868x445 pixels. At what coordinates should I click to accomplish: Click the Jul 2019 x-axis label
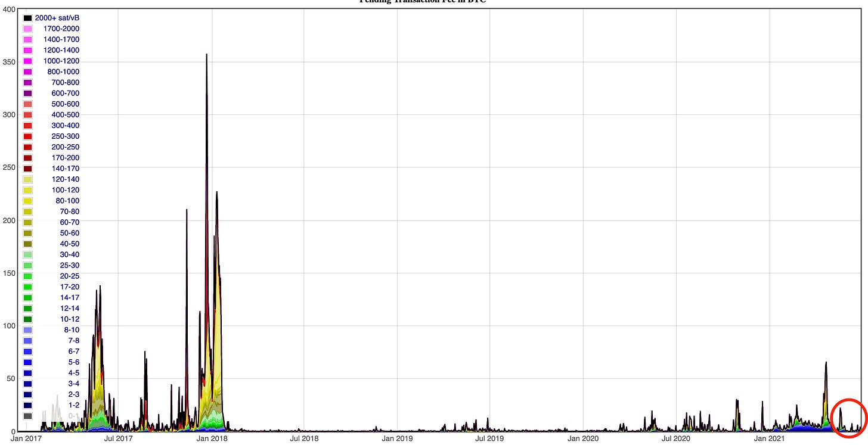(489, 439)
